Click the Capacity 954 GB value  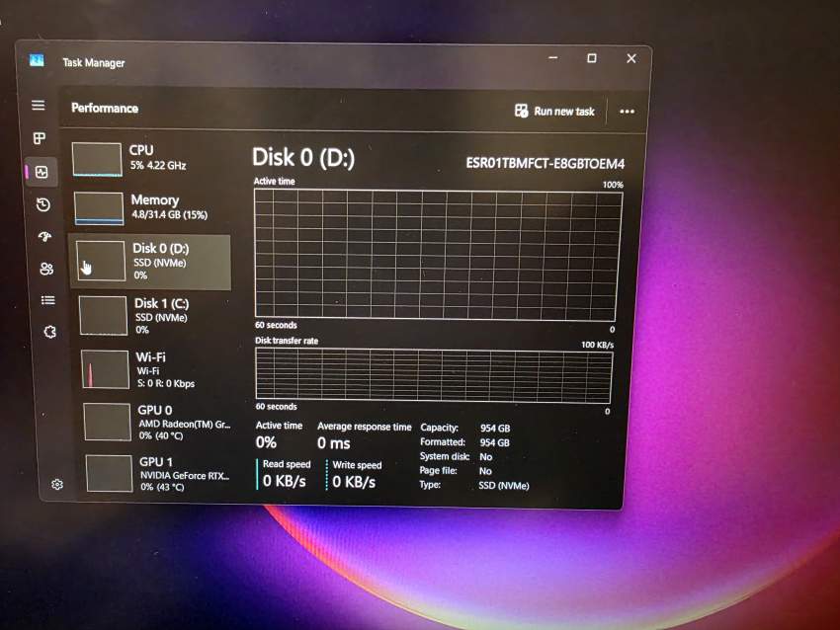495,429
